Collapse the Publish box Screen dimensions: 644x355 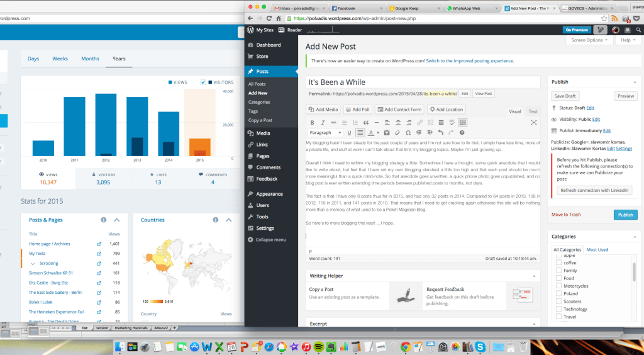[635, 82]
